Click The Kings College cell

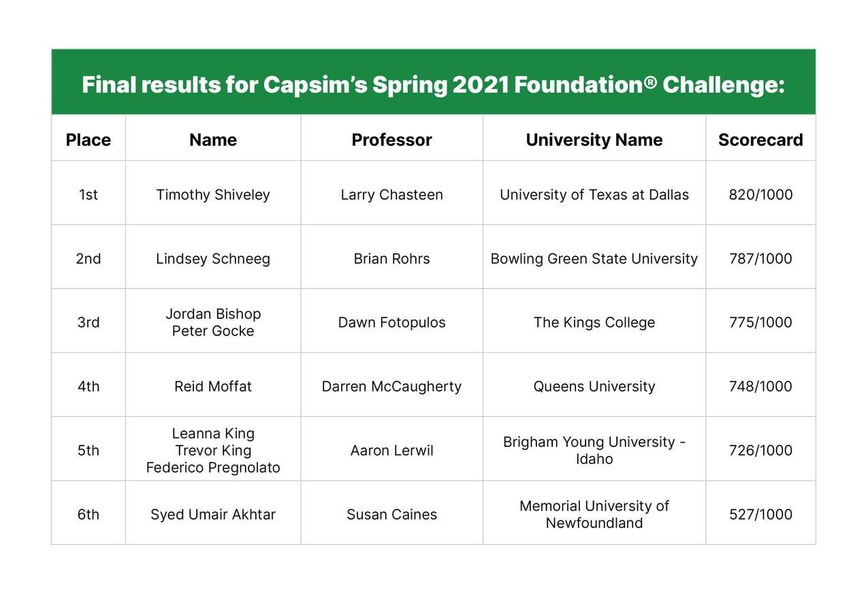click(594, 323)
